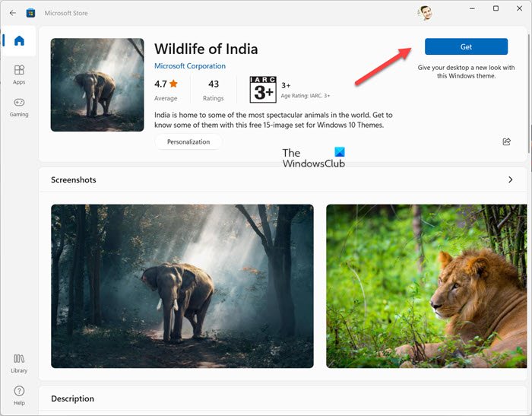This screenshot has width=532, height=416.
Task: Open the lion screenshot thumbnail
Action: [426, 286]
